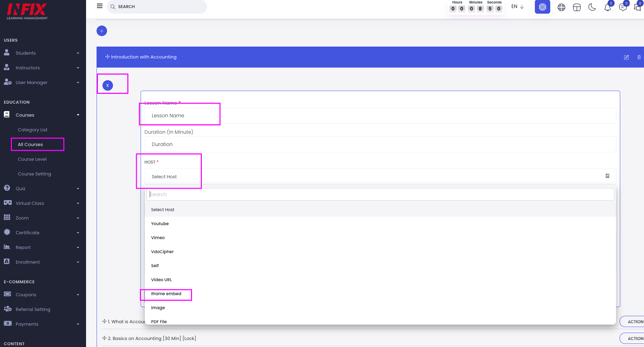Expand the Zoom menu arrow
This screenshot has width=644, height=347.
point(78,218)
